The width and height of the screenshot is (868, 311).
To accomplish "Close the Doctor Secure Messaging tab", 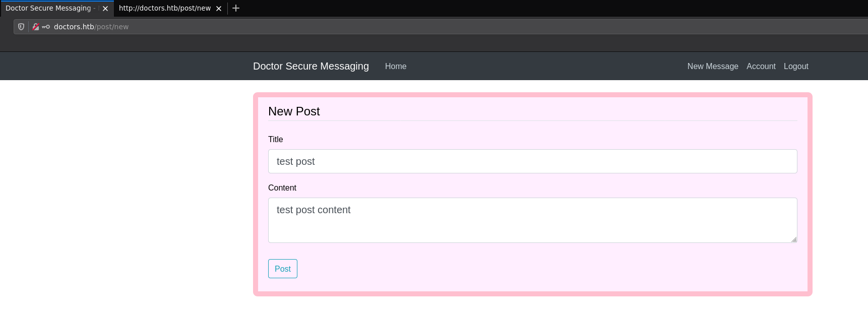I will tap(105, 9).
